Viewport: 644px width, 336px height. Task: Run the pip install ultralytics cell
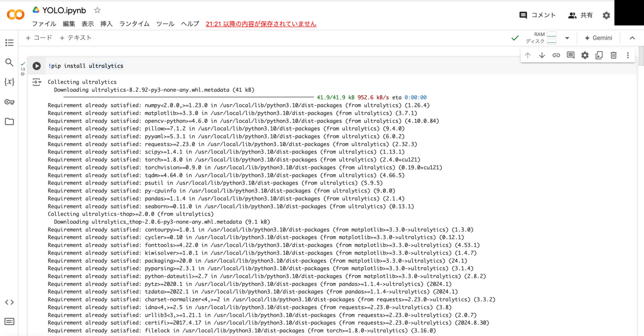[37, 66]
